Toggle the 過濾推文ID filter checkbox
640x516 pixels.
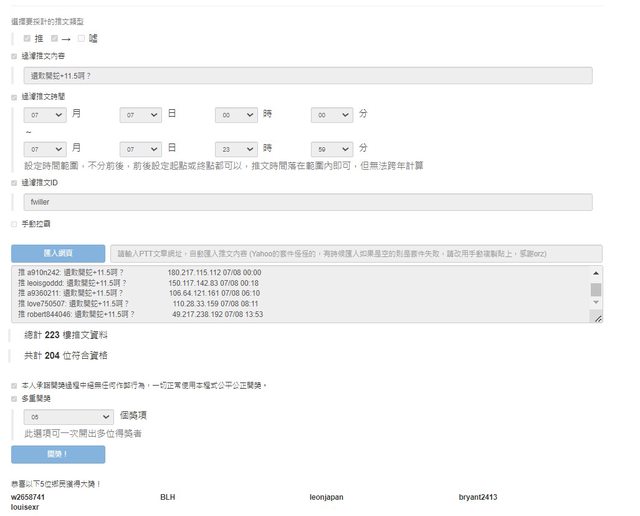click(14, 183)
